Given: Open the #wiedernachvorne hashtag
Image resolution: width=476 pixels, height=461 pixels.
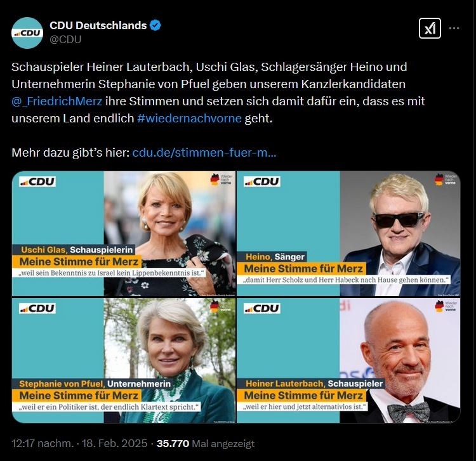Looking at the screenshot, I should coord(189,119).
